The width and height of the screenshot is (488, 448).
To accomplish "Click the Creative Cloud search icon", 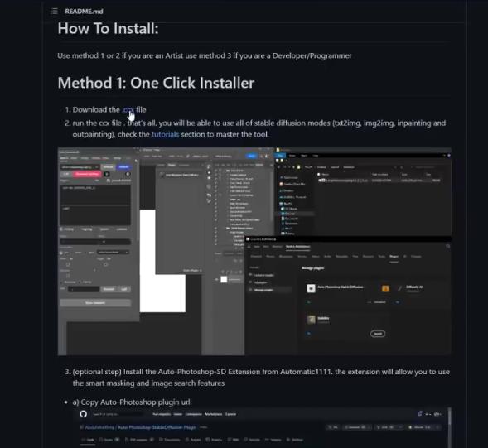I will pyautogui.click(x=448, y=246).
